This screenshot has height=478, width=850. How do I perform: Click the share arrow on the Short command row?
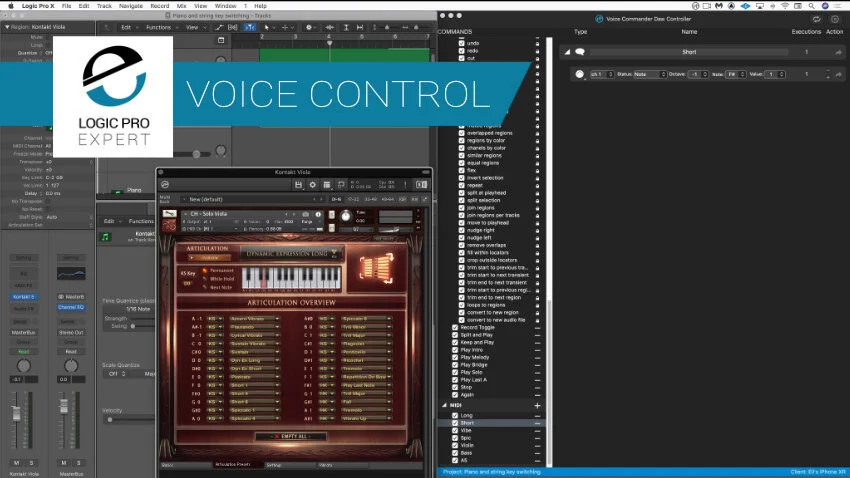(838, 53)
